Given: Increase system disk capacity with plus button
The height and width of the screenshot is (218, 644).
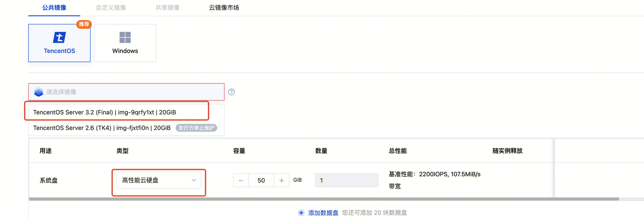Looking at the screenshot, I should 281,181.
